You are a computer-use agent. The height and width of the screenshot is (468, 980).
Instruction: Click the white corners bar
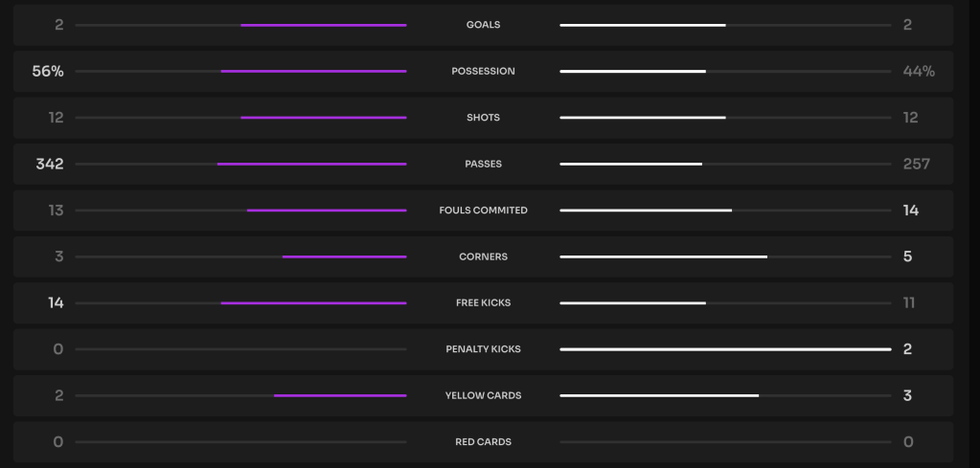663,257
